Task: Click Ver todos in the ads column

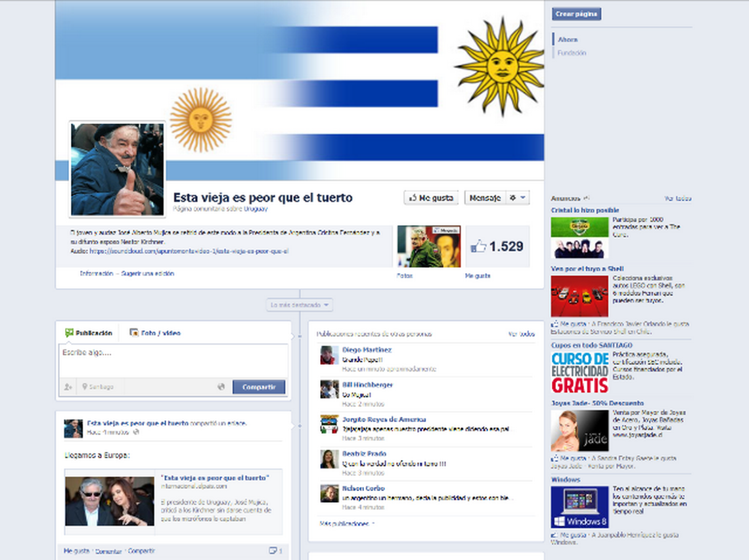Action: point(677,199)
